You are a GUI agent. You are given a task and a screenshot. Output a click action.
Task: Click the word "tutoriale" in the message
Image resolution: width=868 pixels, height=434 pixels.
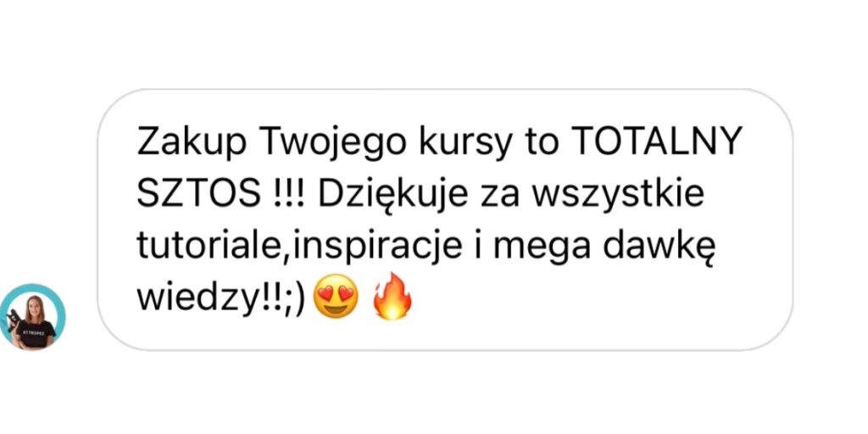(x=205, y=246)
